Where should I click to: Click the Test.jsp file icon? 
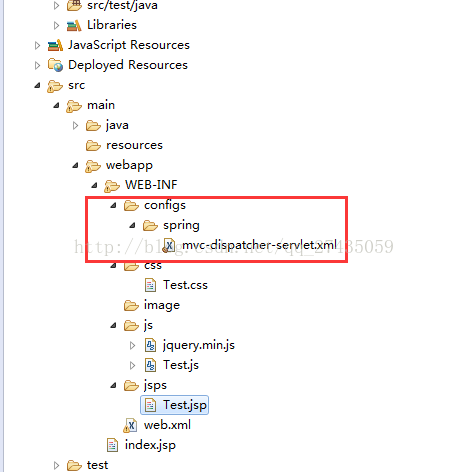coord(150,405)
